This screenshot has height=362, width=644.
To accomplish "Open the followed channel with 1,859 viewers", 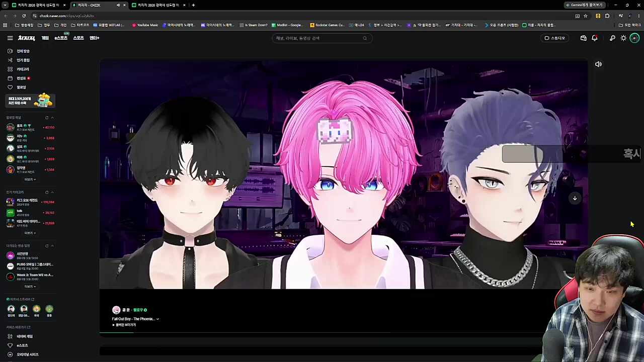I will 30,159.
